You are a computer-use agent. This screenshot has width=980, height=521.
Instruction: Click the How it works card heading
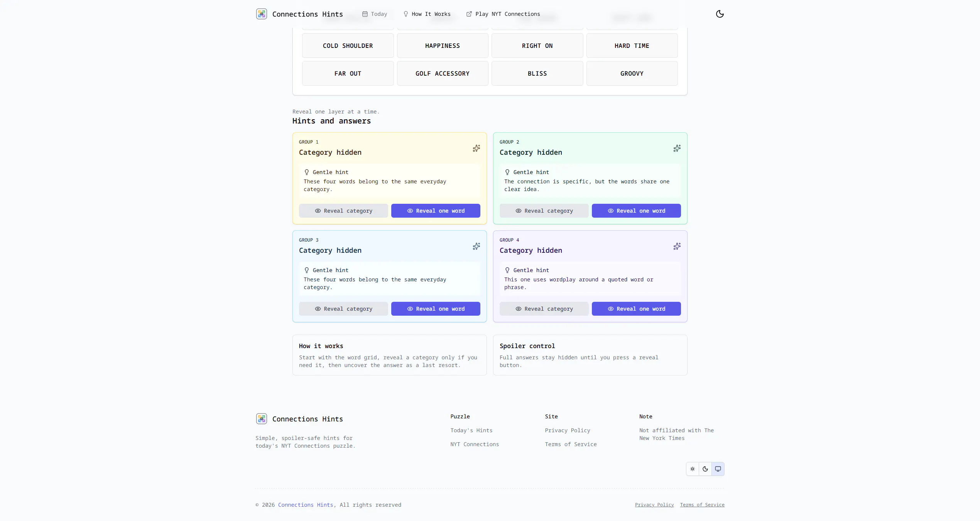coord(321,346)
